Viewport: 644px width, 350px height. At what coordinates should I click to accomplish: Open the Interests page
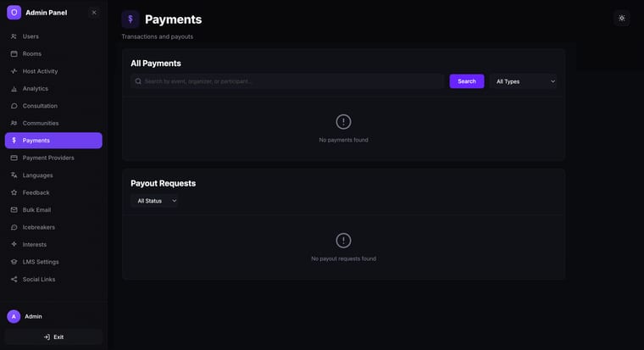click(53, 244)
